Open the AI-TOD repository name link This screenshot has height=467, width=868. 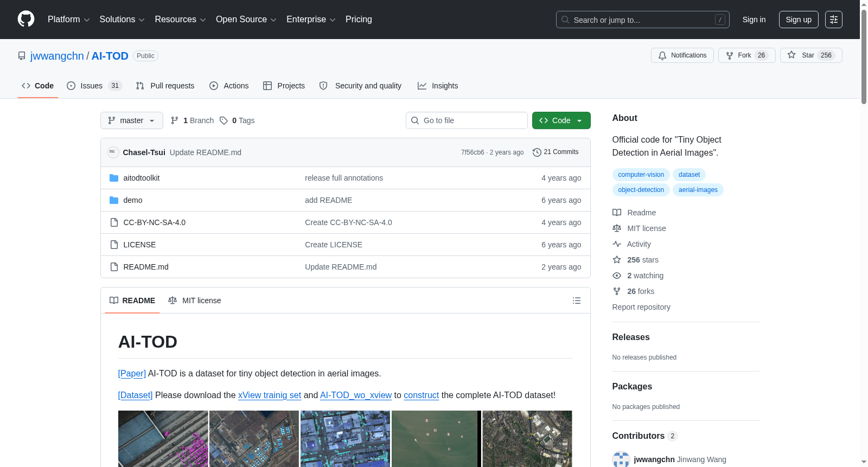110,56
